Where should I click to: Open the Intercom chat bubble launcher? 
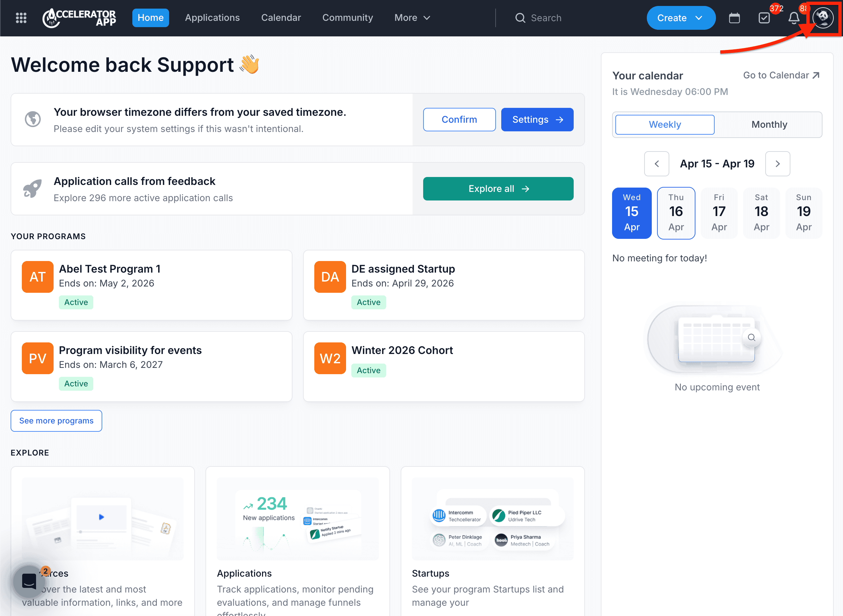[x=29, y=581]
